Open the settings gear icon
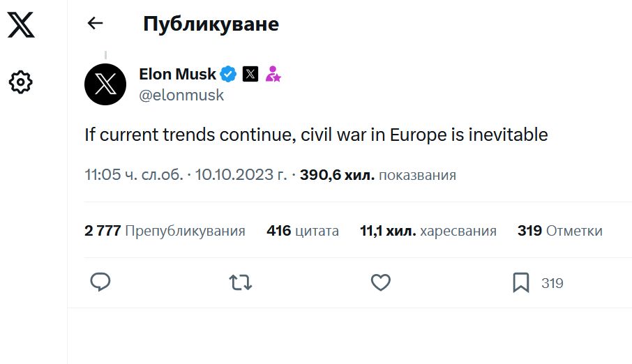This screenshot has width=632, height=364. point(21,82)
